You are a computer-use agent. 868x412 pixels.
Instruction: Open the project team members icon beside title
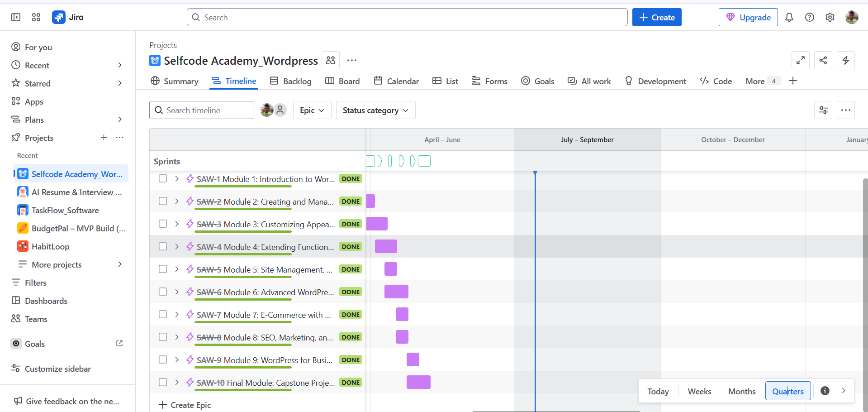[x=331, y=60]
